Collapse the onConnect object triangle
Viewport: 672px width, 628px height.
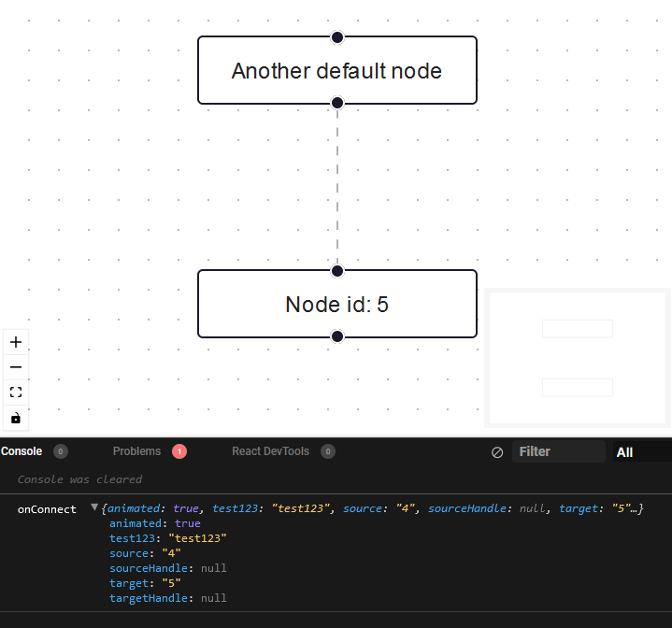click(94, 507)
